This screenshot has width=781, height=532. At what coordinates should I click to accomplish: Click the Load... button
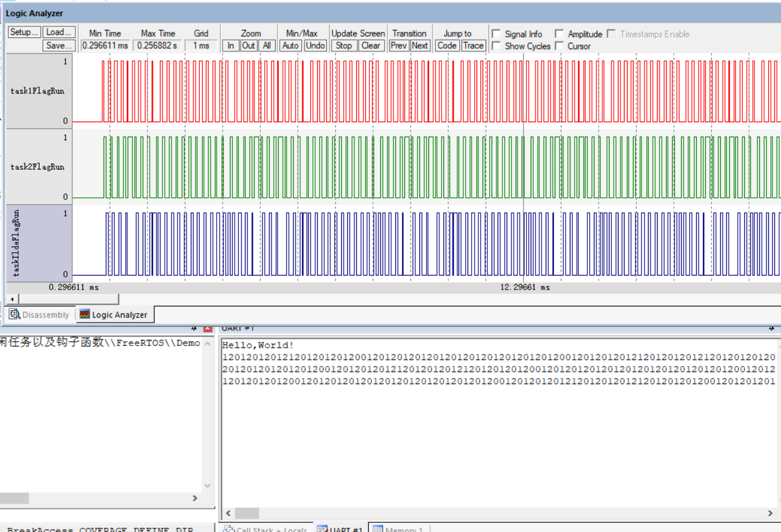(x=59, y=32)
